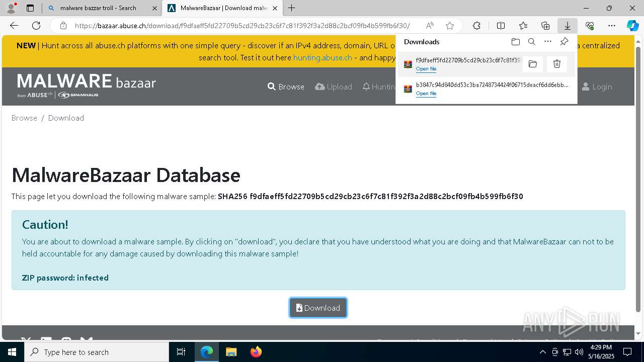Open the notification center icon
This screenshot has width=644, height=362.
(627, 352)
